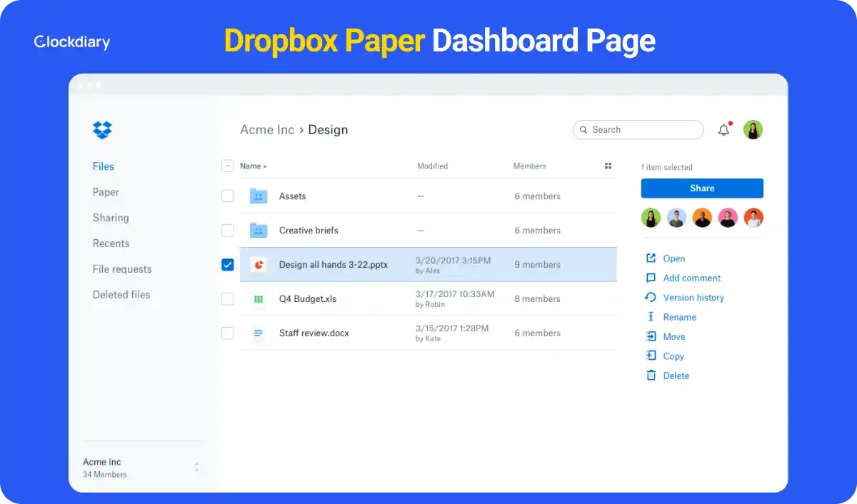Check the Assets folder checkbox
The image size is (857, 504).
[227, 196]
